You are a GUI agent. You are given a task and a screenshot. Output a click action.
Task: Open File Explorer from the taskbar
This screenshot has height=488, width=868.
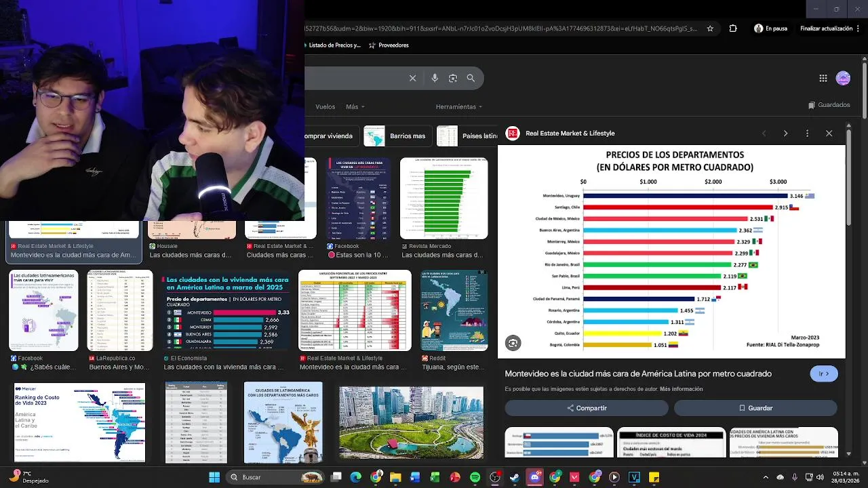pos(395,477)
